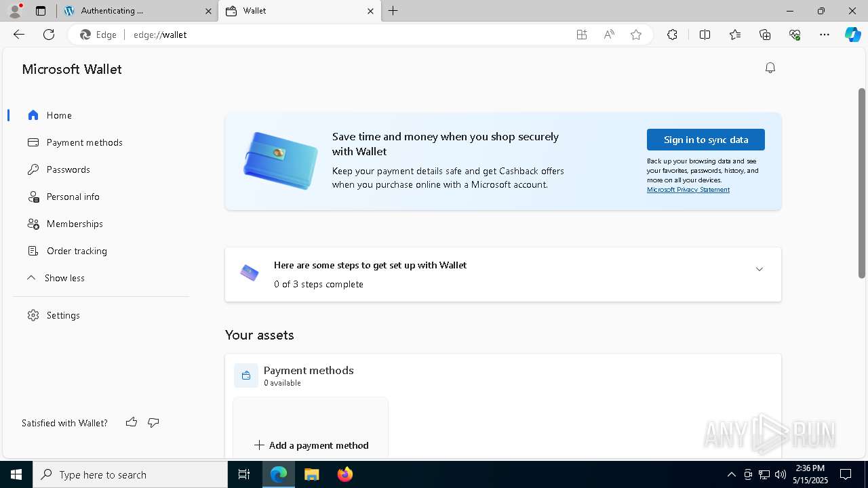Click '0 of 3 steps complete' text
This screenshot has height=488, width=868.
[x=319, y=284]
